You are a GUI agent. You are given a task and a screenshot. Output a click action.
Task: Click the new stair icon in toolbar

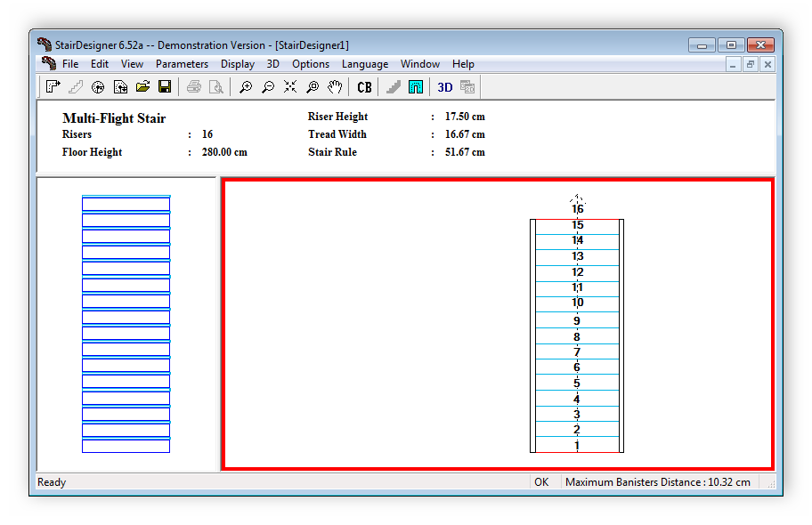[53, 86]
